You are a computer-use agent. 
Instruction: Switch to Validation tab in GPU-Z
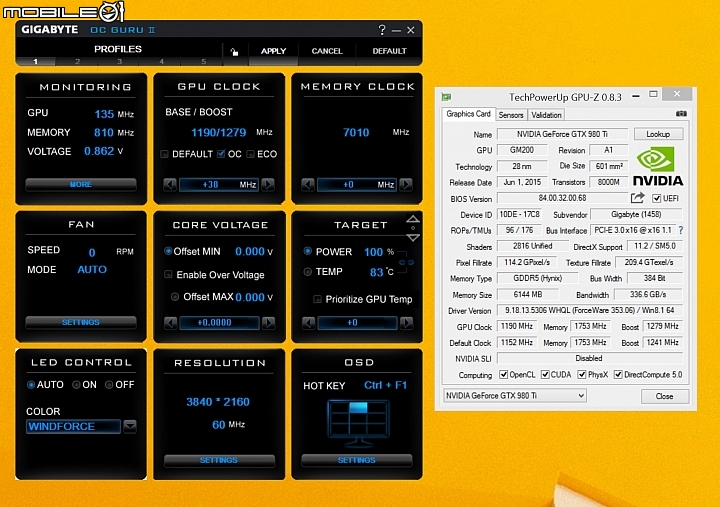point(546,115)
